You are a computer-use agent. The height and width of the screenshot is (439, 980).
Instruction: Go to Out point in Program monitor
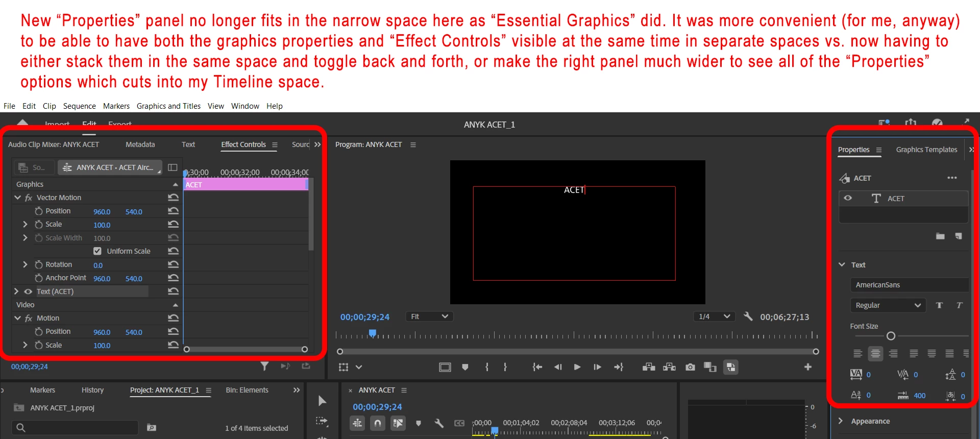pyautogui.click(x=619, y=367)
